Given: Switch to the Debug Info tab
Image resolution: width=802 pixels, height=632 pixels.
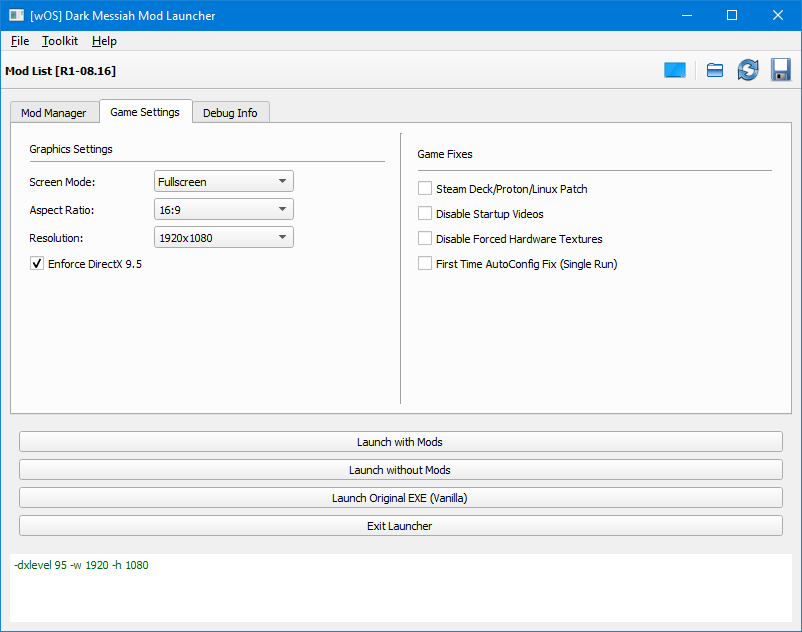Looking at the screenshot, I should point(230,112).
